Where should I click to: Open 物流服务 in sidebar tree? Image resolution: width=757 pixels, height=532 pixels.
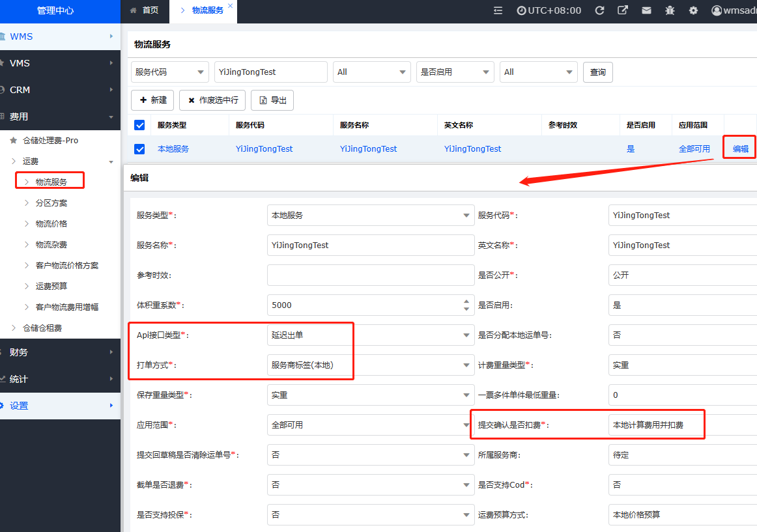pyautogui.click(x=51, y=182)
